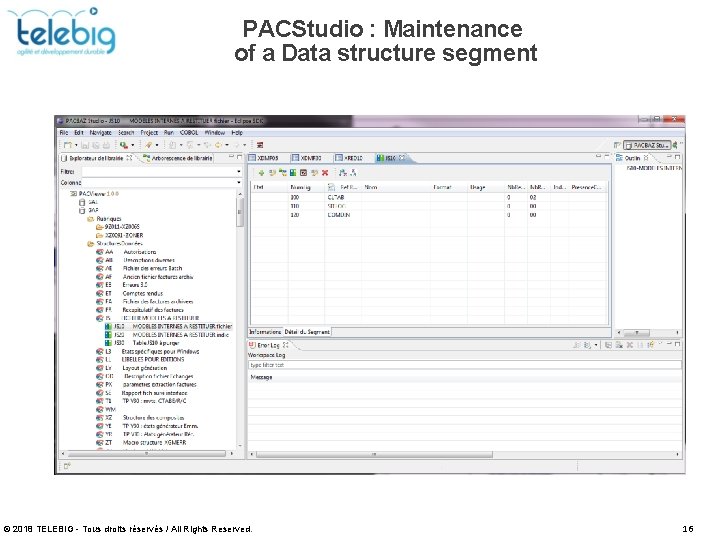Open the Informations bottom tab
Image resolution: width=720 pixels, height=540 pixels.
pyautogui.click(x=265, y=332)
